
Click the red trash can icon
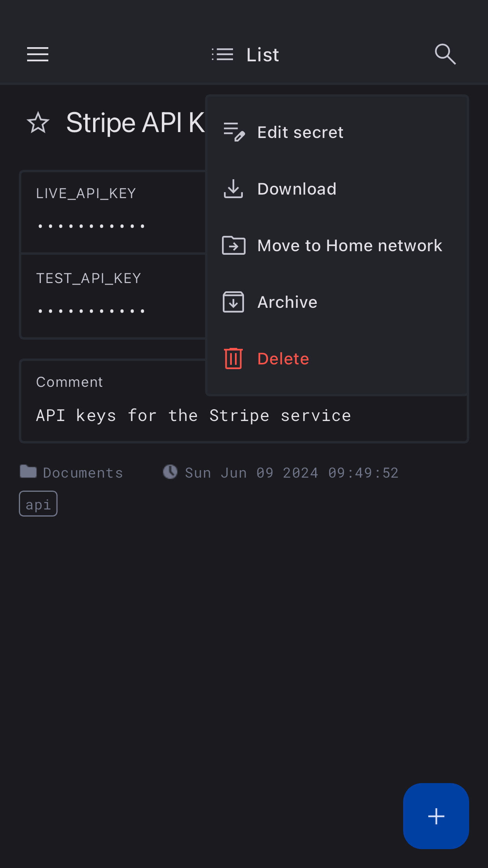(233, 359)
